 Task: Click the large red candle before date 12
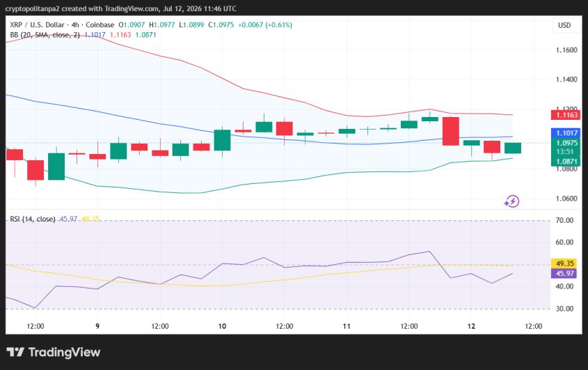click(451, 131)
